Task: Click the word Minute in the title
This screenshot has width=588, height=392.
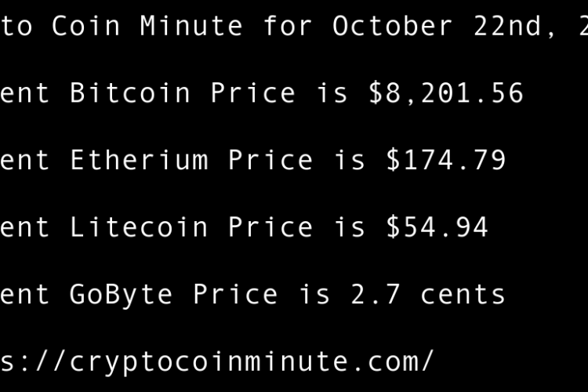Action: click(x=191, y=26)
